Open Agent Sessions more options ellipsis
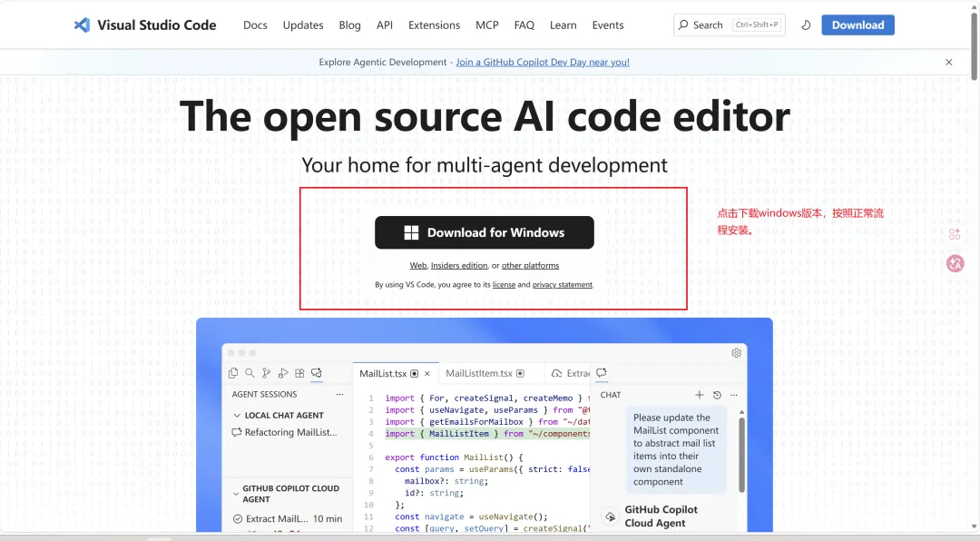 point(339,395)
